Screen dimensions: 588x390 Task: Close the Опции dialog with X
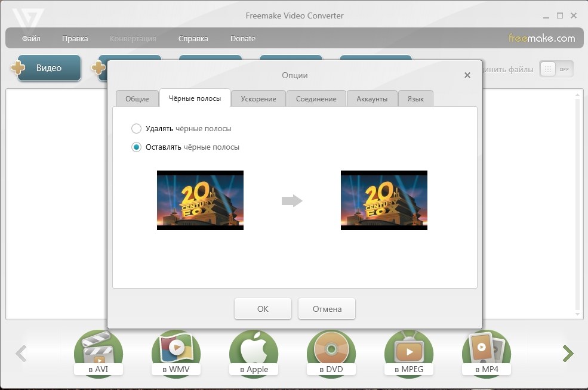[x=467, y=75]
